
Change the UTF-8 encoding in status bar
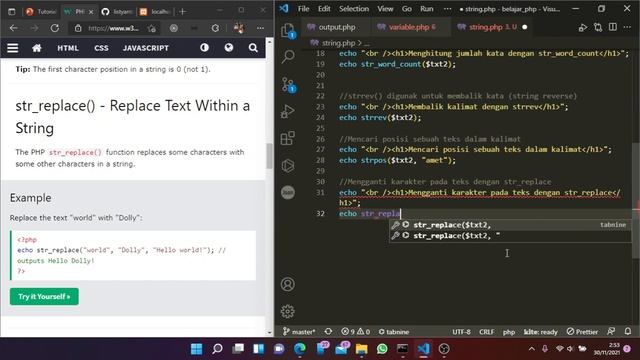coord(461,332)
